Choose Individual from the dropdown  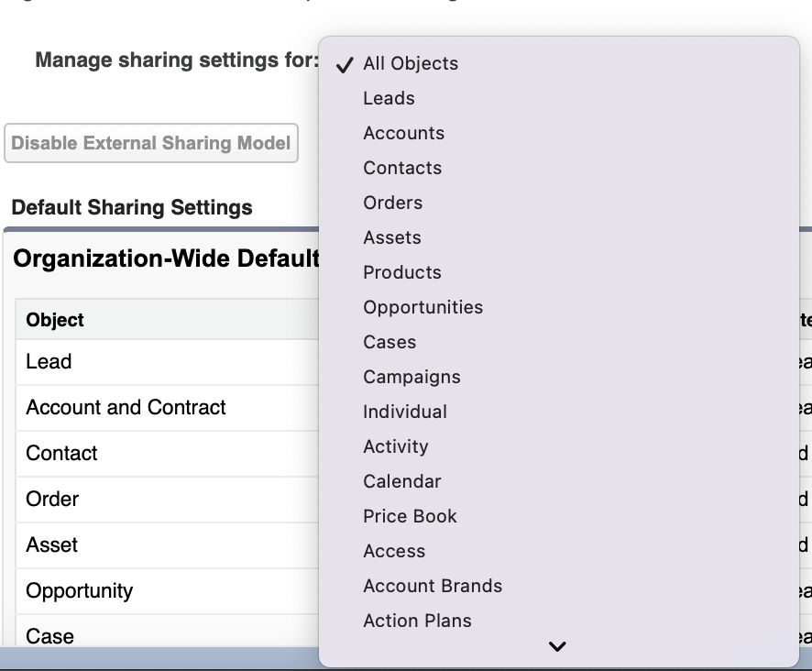point(404,412)
